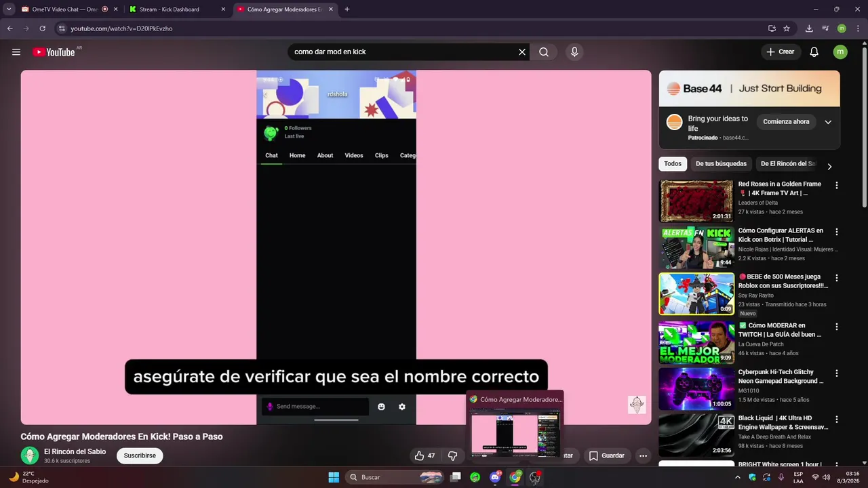Open the Windows Start menu
The width and height of the screenshot is (868, 488).
click(x=334, y=477)
